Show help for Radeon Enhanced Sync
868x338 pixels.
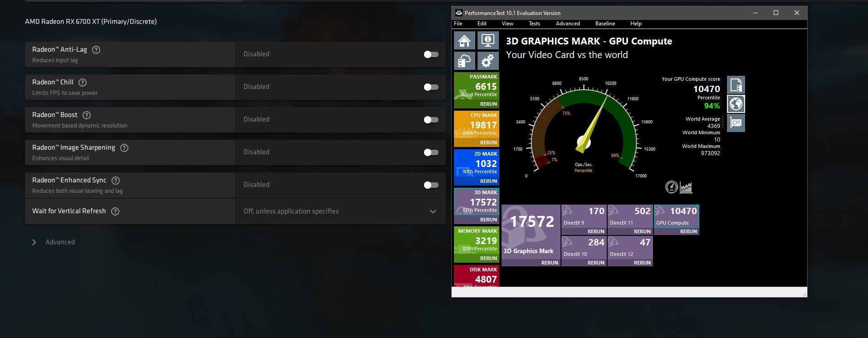[116, 181]
